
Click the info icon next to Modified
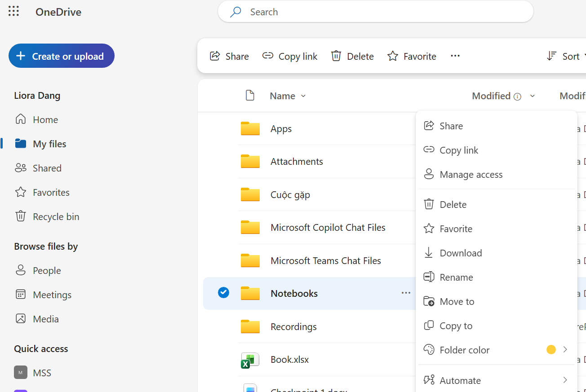coord(517,97)
